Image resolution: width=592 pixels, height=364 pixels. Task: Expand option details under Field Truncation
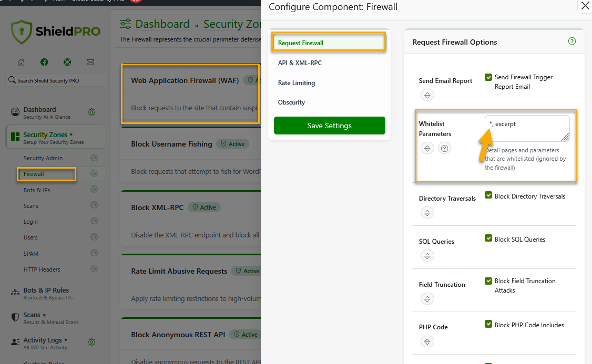point(427,299)
